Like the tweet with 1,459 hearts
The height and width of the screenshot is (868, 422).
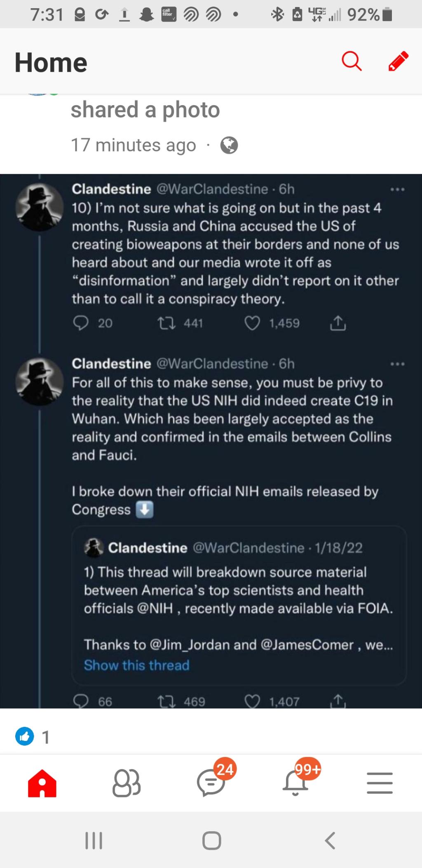[252, 323]
